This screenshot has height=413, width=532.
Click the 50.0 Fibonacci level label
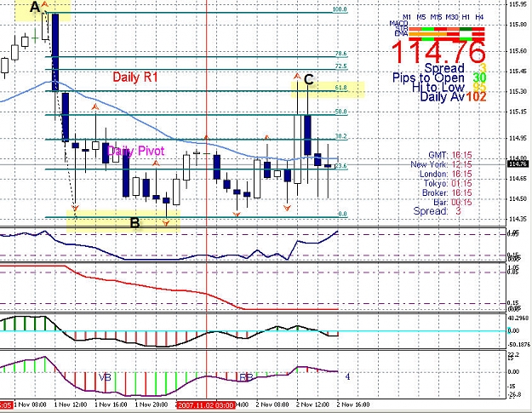coord(340,112)
